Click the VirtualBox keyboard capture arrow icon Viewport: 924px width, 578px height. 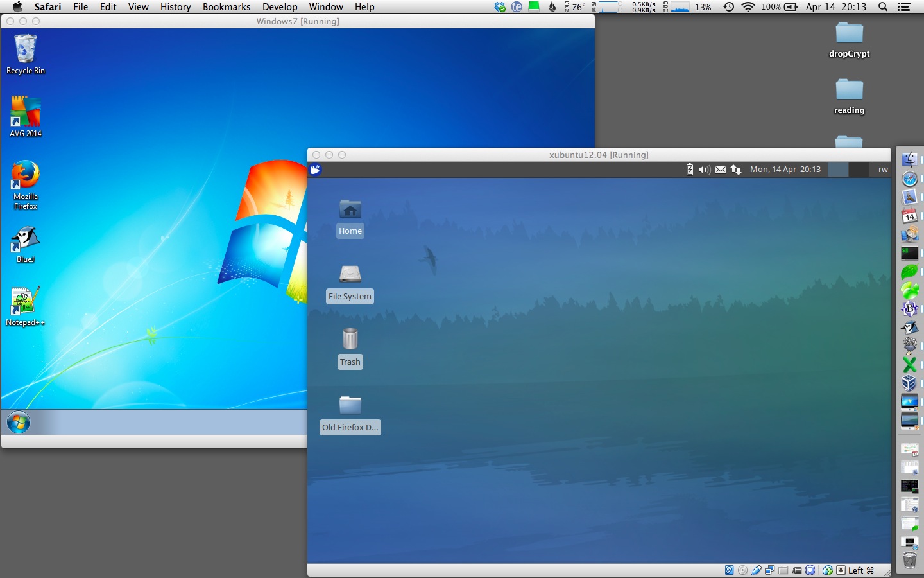pos(841,570)
